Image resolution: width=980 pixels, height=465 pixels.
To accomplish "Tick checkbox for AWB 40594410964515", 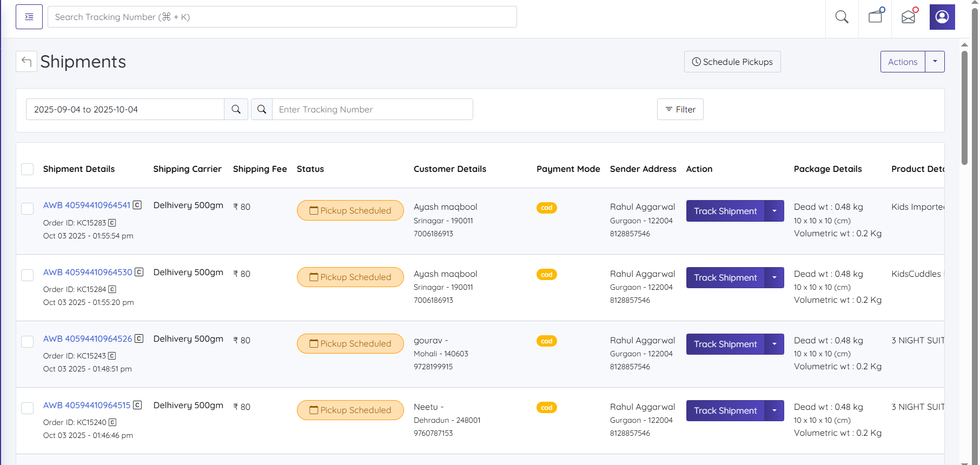I will click(x=28, y=408).
